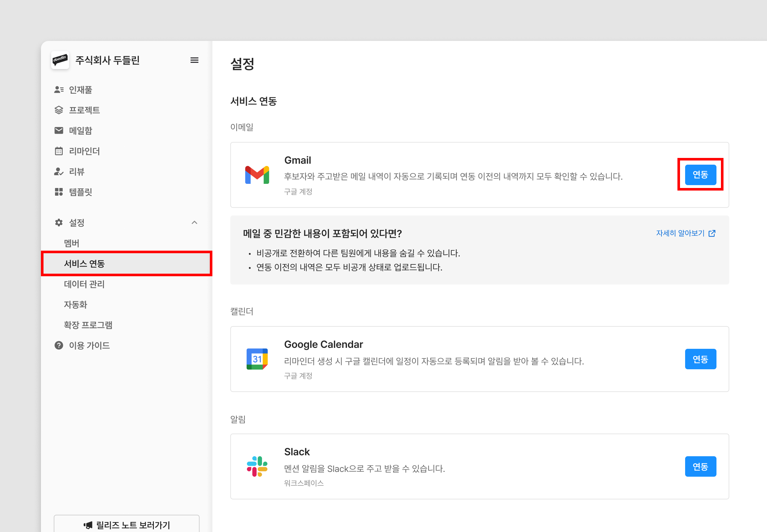Click the 인재풀 people list icon

pos(59,90)
